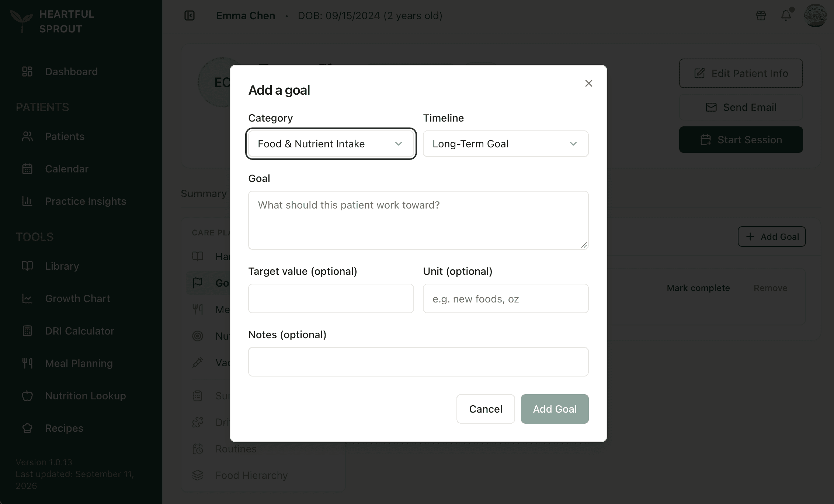
Task: Click Remove on the goal
Action: [770, 288]
